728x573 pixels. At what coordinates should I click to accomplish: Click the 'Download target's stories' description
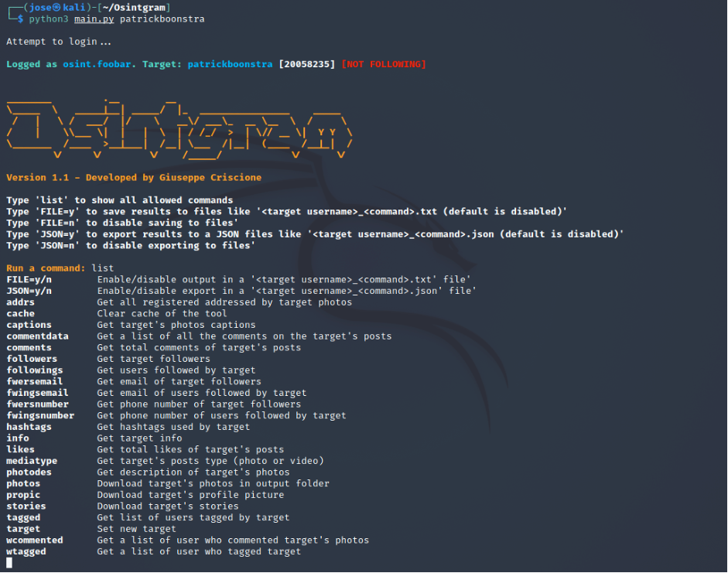coord(168,506)
